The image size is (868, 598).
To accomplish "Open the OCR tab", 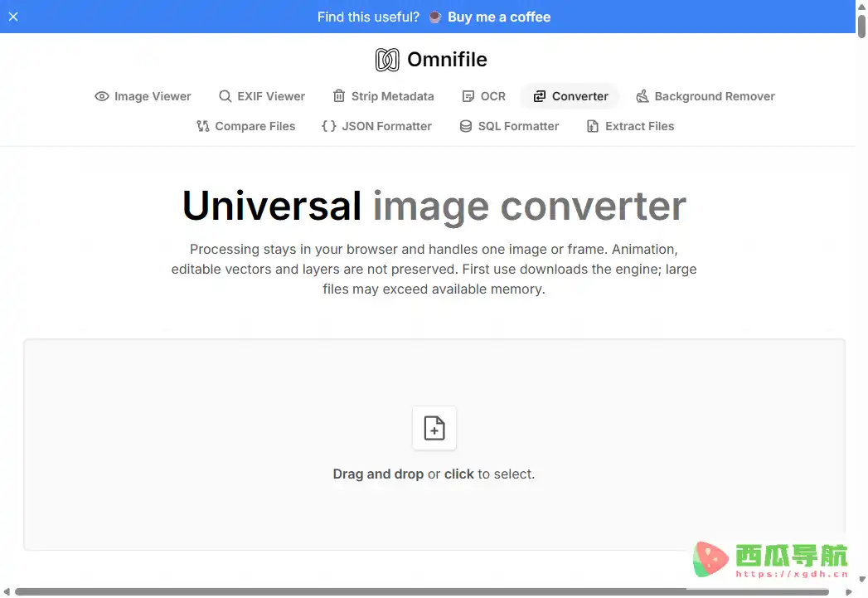I will pyautogui.click(x=484, y=96).
